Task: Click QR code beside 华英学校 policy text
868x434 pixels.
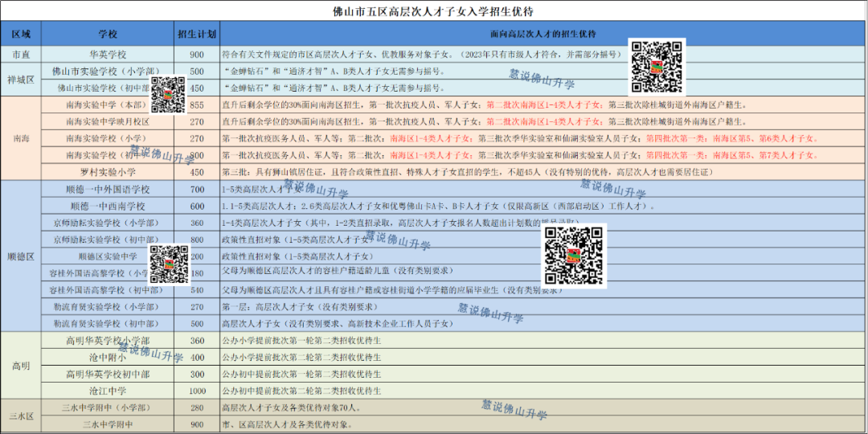Action: click(x=656, y=67)
